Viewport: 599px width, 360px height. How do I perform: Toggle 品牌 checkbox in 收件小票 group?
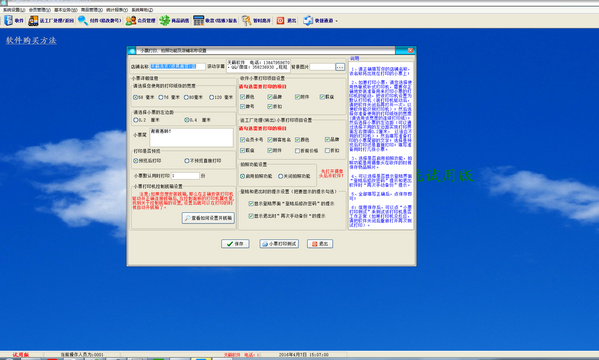click(270, 97)
